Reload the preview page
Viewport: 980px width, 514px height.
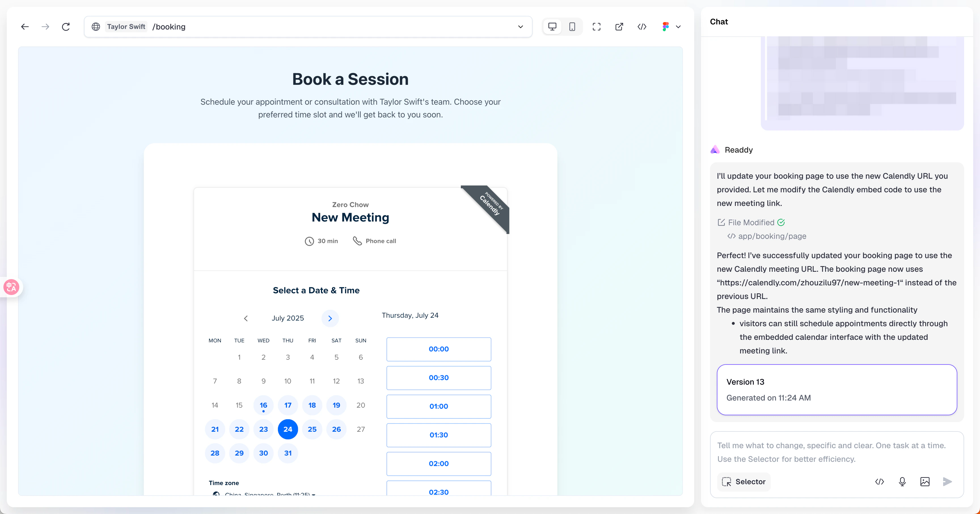coord(66,27)
